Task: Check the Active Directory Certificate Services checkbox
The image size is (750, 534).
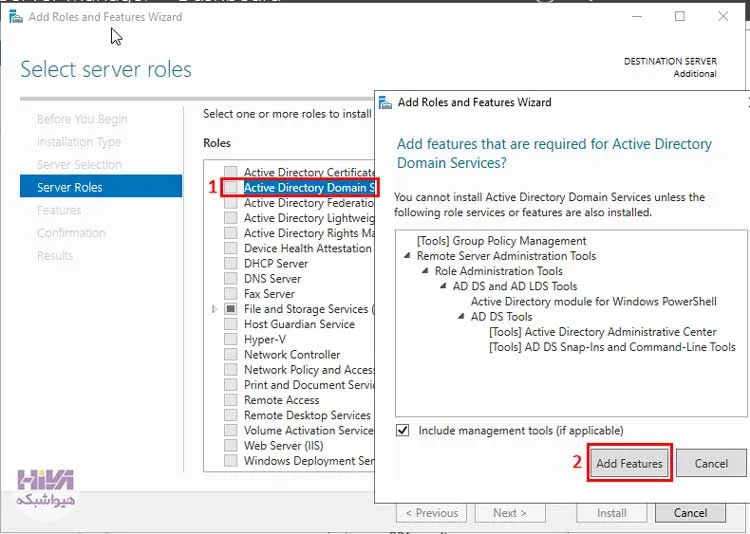Action: pos(231,172)
